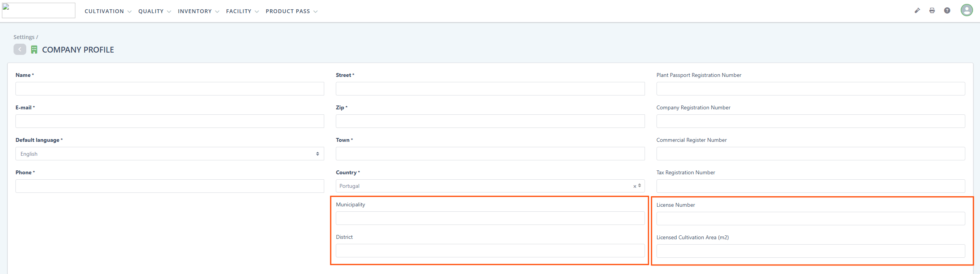Click the Name input field
Screen dimensions: 980x274
pos(170,89)
